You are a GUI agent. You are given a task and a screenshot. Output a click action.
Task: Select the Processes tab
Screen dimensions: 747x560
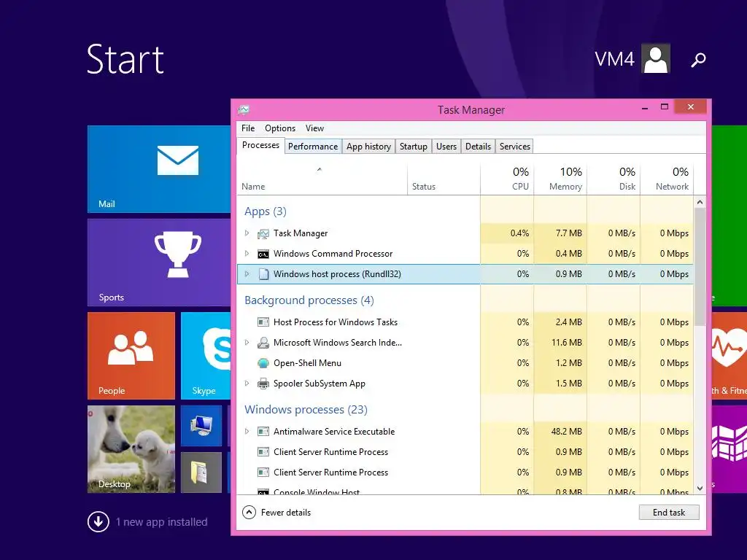tap(260, 145)
